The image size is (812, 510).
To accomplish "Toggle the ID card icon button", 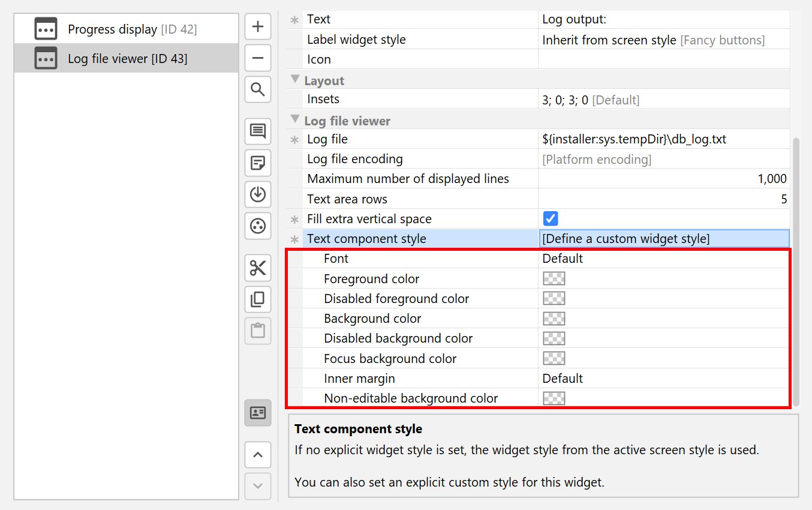I will coord(258,413).
